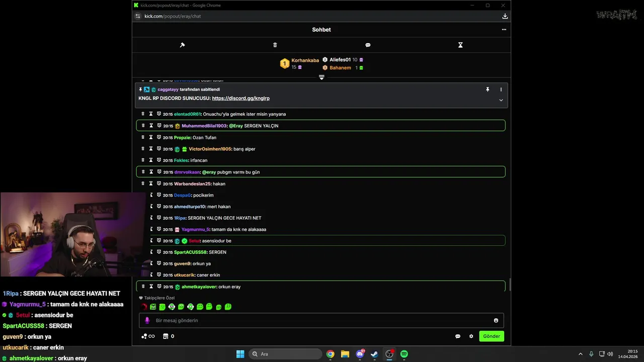
Task: Timeout Warbandeslan25 with the hourglass icon
Action: [x=151, y=184]
